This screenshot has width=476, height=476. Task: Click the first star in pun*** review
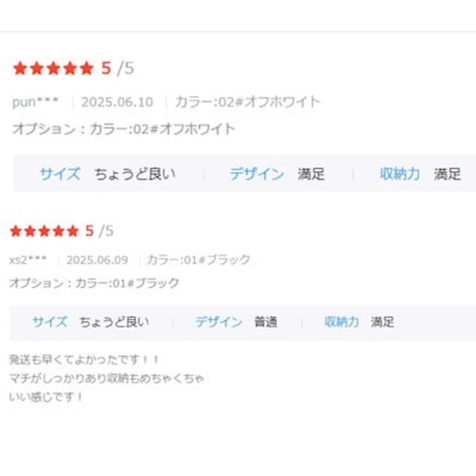click(20, 68)
